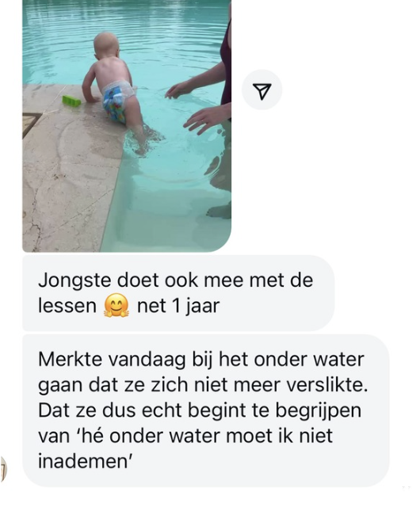
Task: Tap the paper plane forward icon
Action: [x=262, y=90]
